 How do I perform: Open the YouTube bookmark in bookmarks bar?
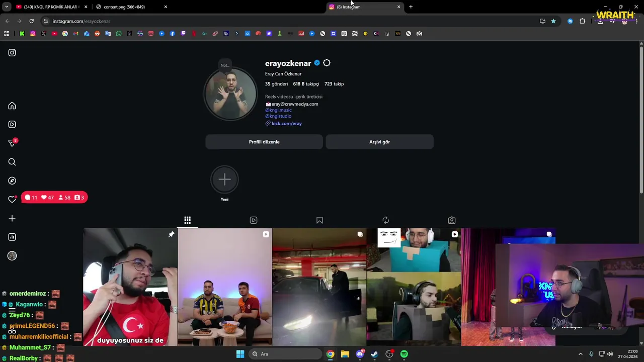[54, 34]
